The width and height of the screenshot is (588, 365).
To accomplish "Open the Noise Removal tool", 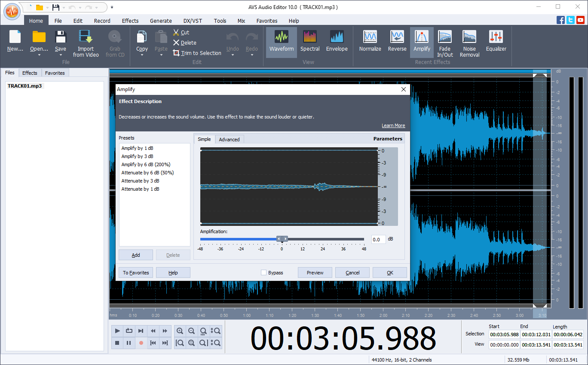I will click(469, 41).
